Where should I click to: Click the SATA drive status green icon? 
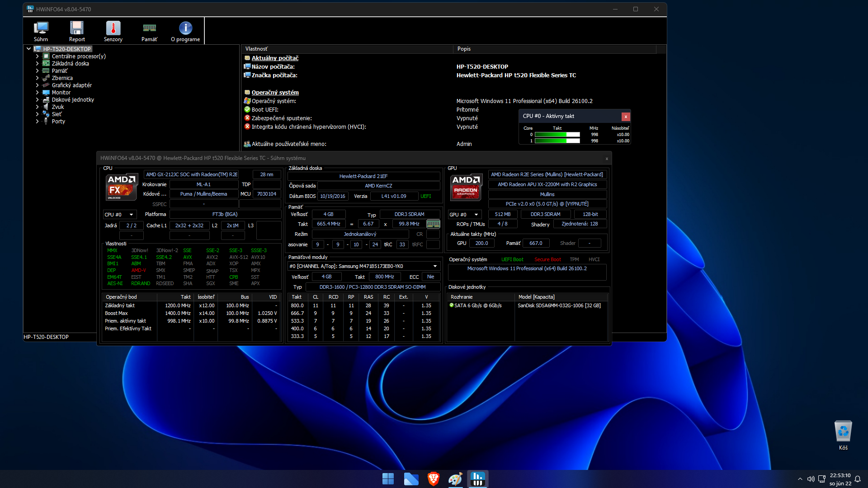pyautogui.click(x=451, y=305)
